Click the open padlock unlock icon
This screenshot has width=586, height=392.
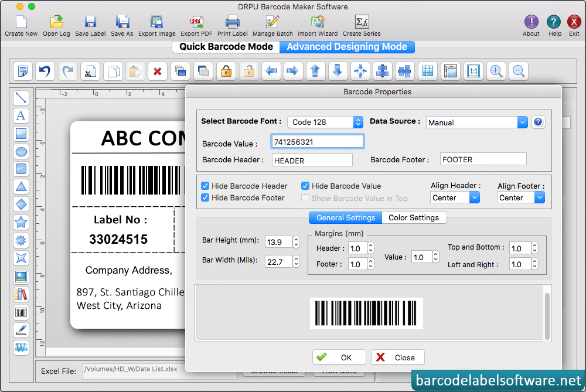(x=249, y=71)
